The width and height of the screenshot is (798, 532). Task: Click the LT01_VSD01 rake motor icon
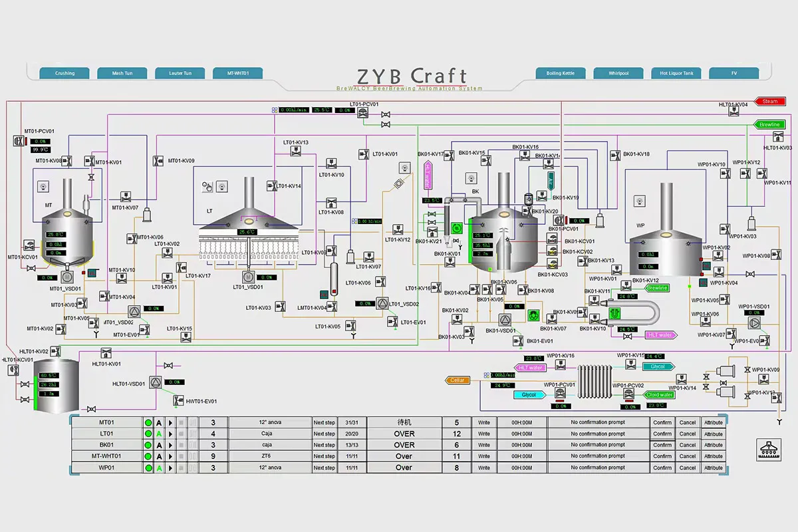coord(247,277)
